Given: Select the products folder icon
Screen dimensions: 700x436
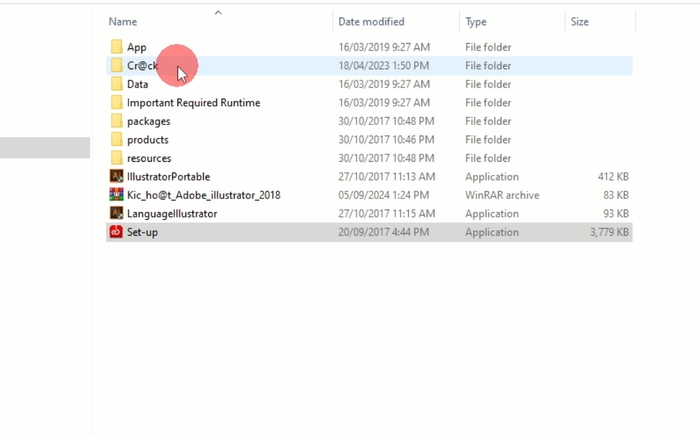Looking at the screenshot, I should (117, 140).
